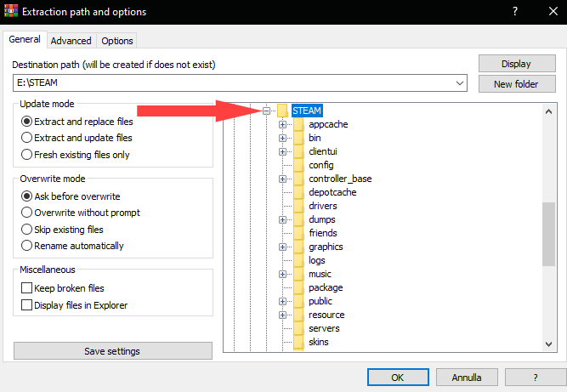The width and height of the screenshot is (567, 392).
Task: Click the New folder button
Action: coord(517,84)
